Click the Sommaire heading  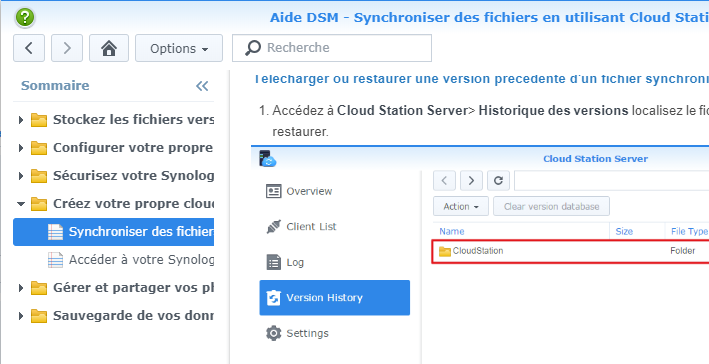[x=55, y=86]
